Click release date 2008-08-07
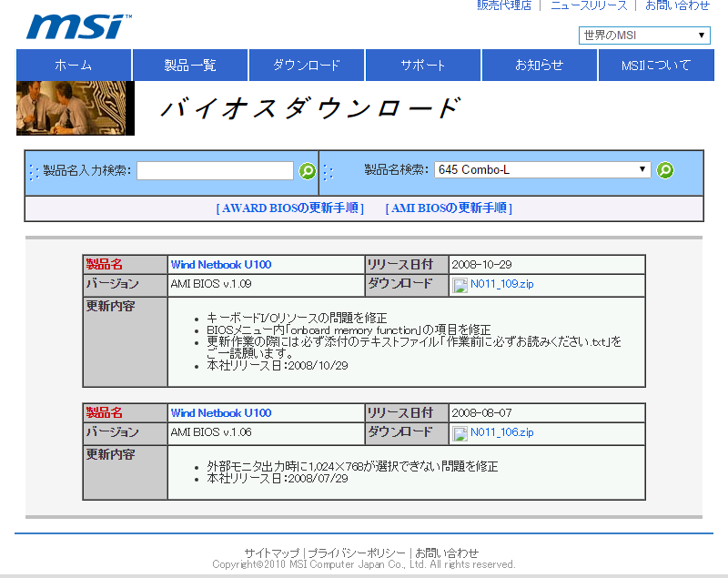The width and height of the screenshot is (728, 578). pos(481,413)
